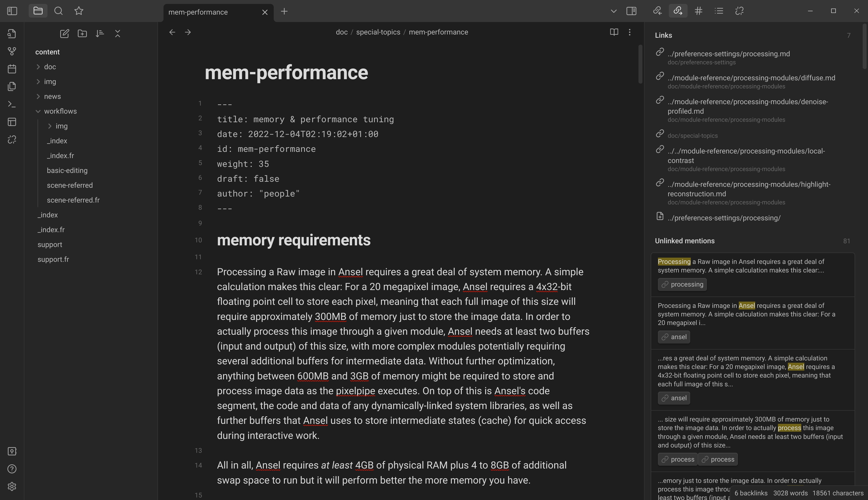Open daily note calendar icon
This screenshot has width=868, height=500.
point(12,69)
